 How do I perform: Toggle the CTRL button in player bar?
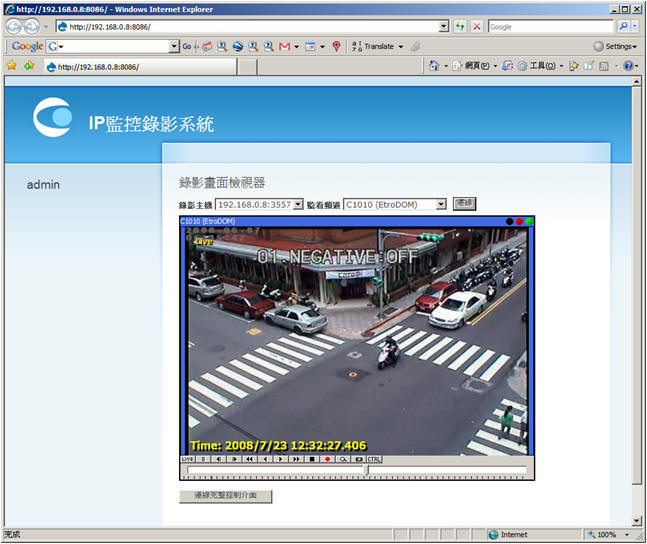point(374,459)
